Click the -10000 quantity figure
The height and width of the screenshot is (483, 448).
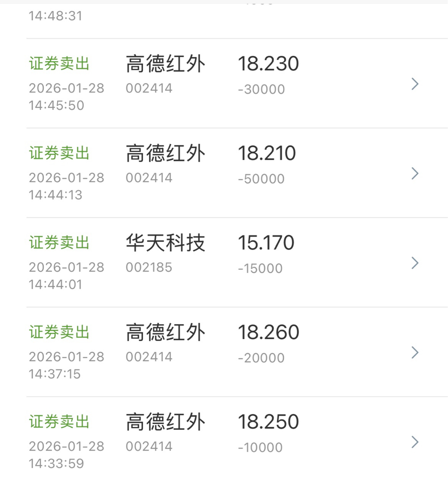(260, 448)
